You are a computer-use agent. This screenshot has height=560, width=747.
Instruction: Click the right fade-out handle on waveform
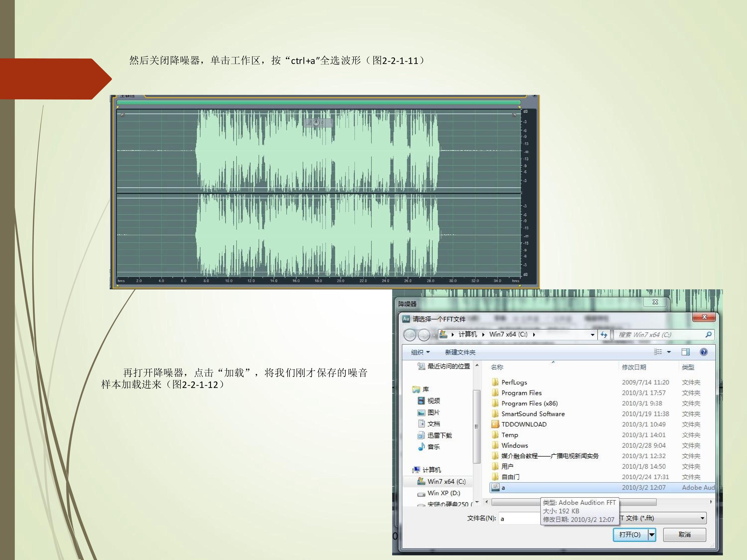[514, 115]
